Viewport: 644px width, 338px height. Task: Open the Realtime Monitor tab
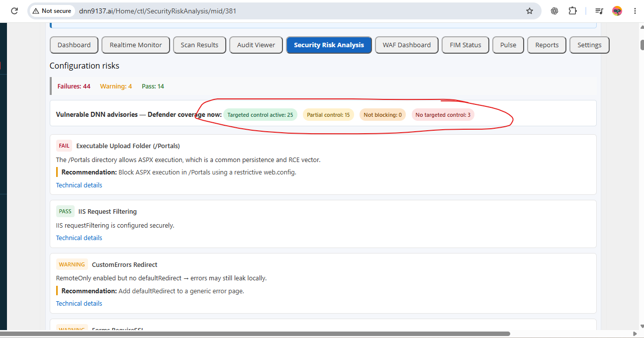click(x=136, y=45)
